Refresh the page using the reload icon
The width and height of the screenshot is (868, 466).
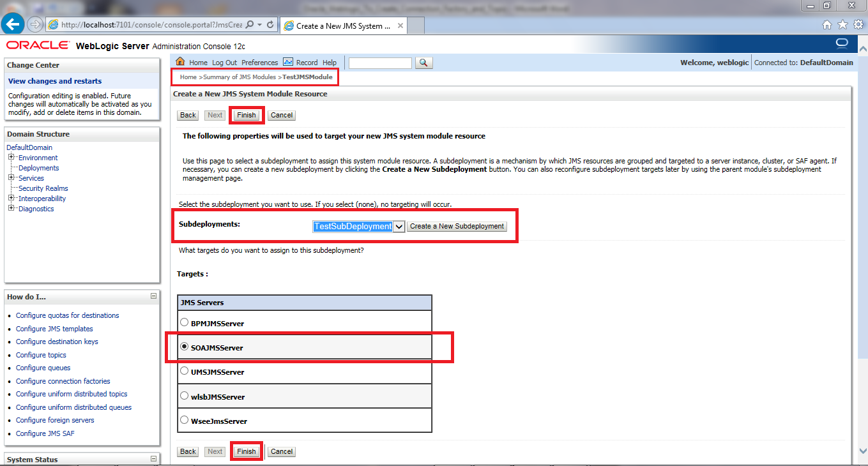271,25
